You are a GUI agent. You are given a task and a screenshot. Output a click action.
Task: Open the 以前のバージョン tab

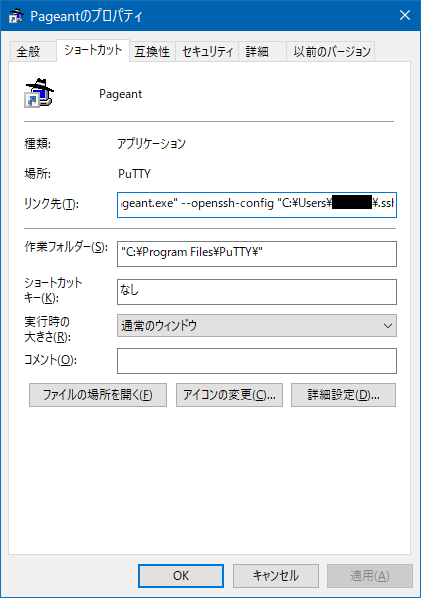point(331,51)
